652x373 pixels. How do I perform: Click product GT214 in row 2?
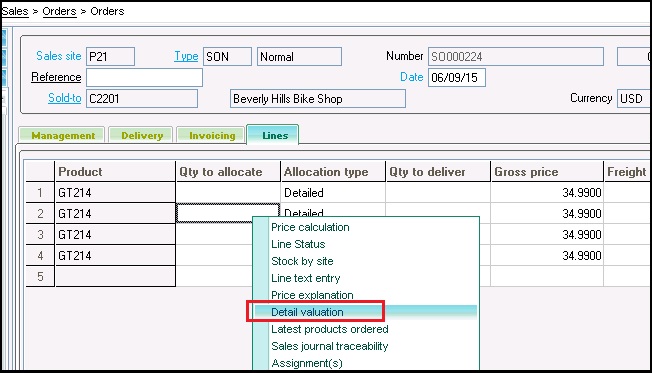[115, 213]
